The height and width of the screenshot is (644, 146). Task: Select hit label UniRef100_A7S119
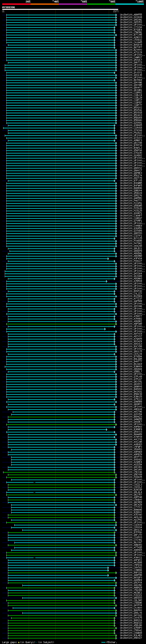[x=131, y=53]
